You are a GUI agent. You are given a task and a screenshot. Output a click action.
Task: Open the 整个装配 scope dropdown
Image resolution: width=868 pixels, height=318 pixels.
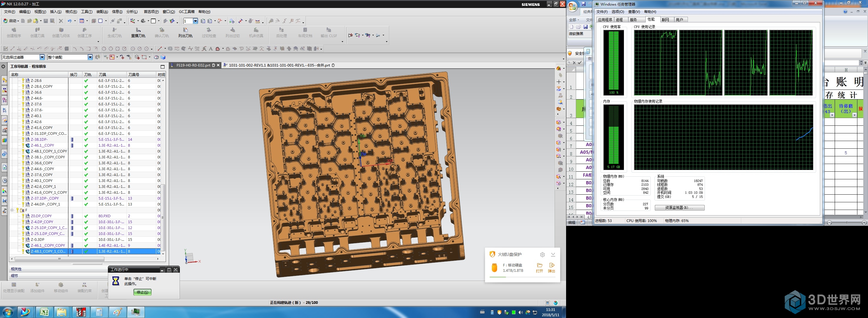pyautogui.click(x=90, y=57)
